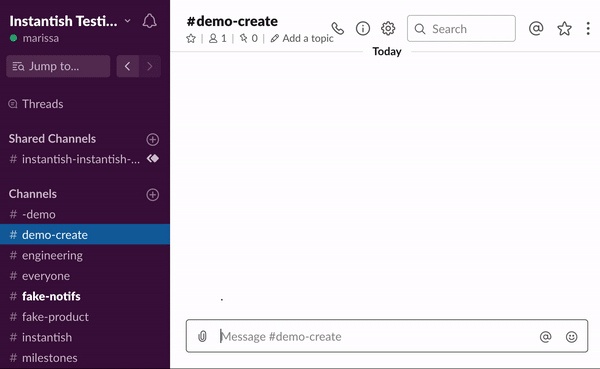600x369 pixels.
Task: Select demo-create channel in sidebar
Action: (x=85, y=235)
